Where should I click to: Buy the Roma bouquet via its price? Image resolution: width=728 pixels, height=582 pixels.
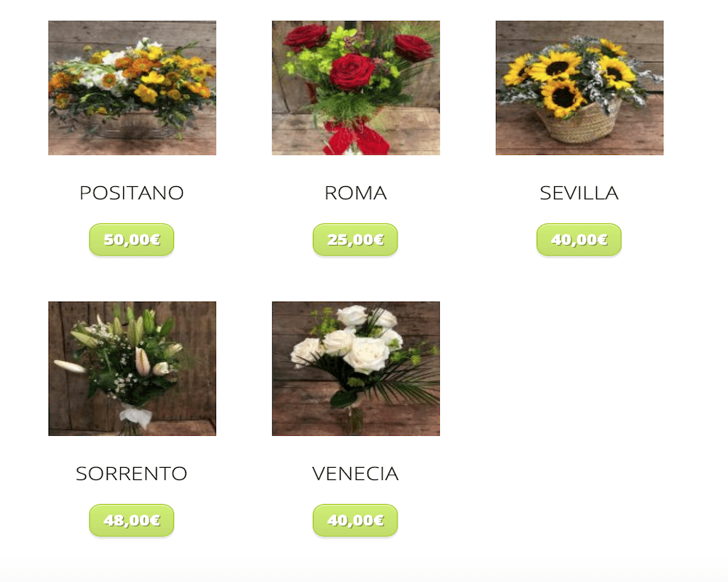(355, 239)
